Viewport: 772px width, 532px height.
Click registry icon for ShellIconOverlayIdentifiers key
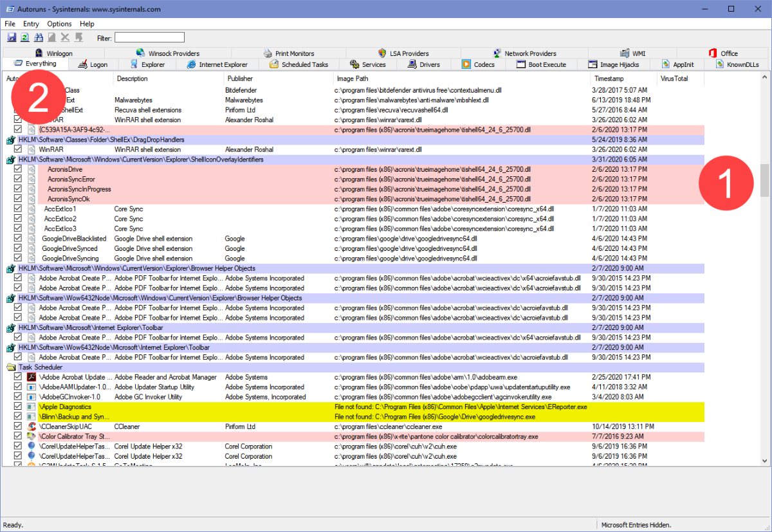(x=11, y=160)
